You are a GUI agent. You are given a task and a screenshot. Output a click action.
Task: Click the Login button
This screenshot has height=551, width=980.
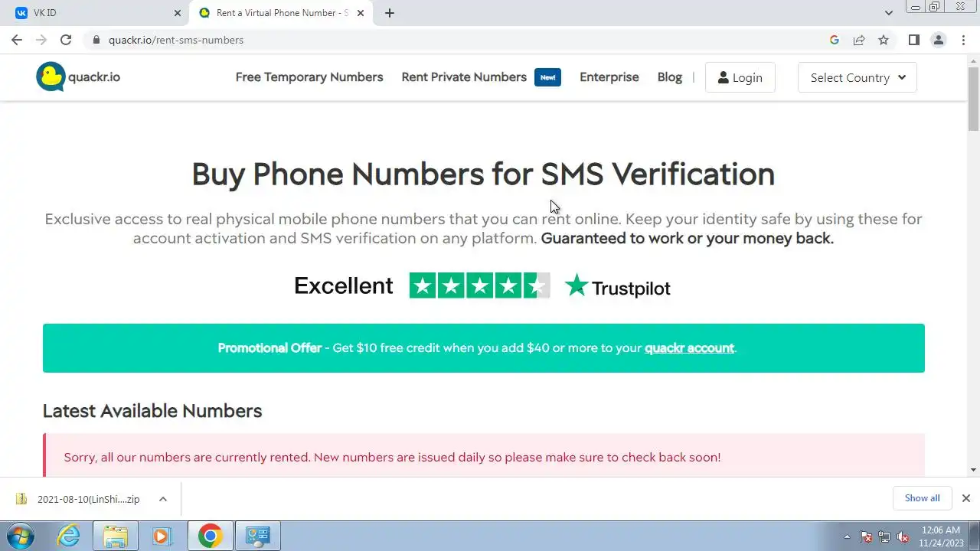[x=740, y=77]
